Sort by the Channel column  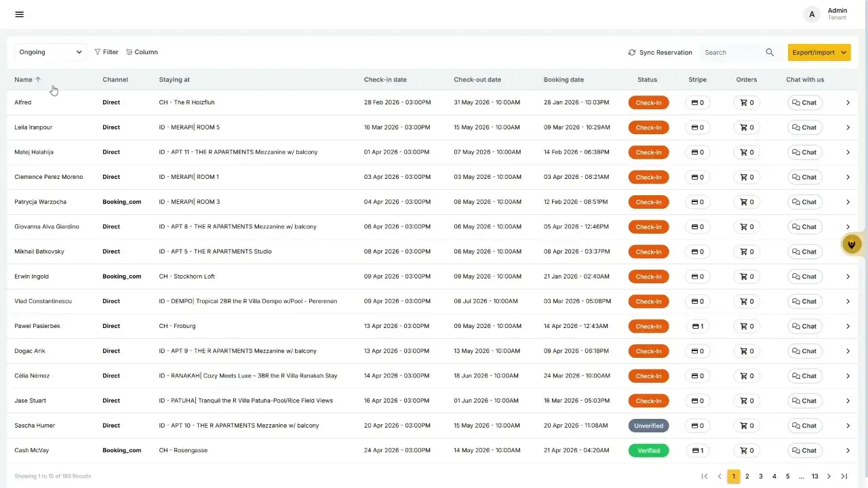115,80
